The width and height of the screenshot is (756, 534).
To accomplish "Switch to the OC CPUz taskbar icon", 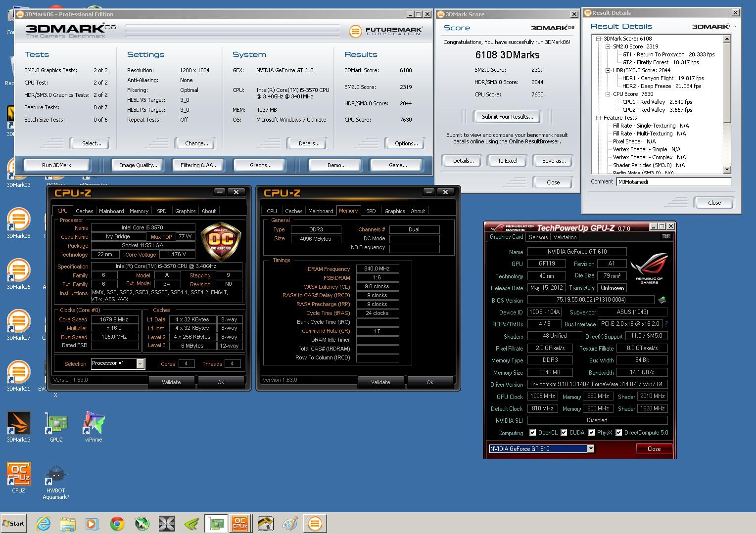I will (x=240, y=523).
